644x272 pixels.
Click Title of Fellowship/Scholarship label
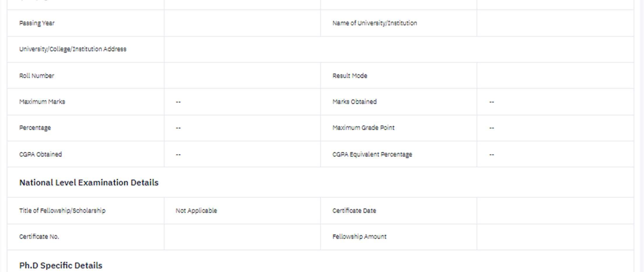coord(62,210)
